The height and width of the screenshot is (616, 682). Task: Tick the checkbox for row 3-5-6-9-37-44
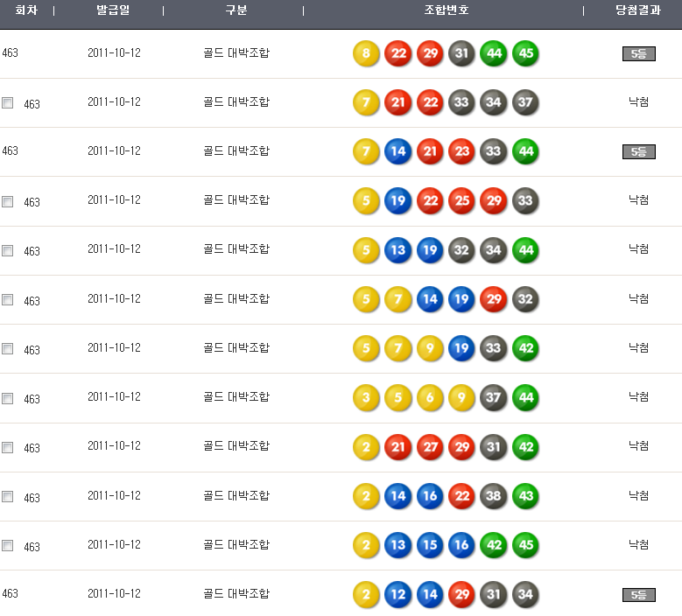pos(8,398)
